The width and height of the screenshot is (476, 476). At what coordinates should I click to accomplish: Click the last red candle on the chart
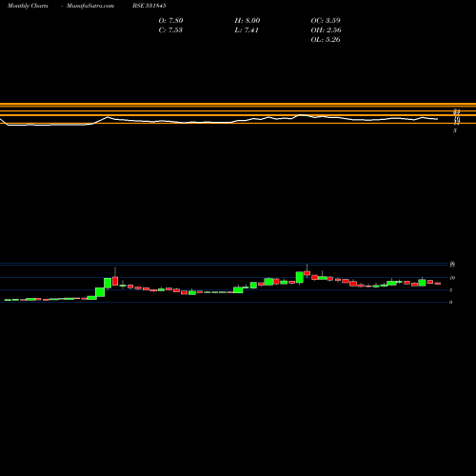click(438, 284)
